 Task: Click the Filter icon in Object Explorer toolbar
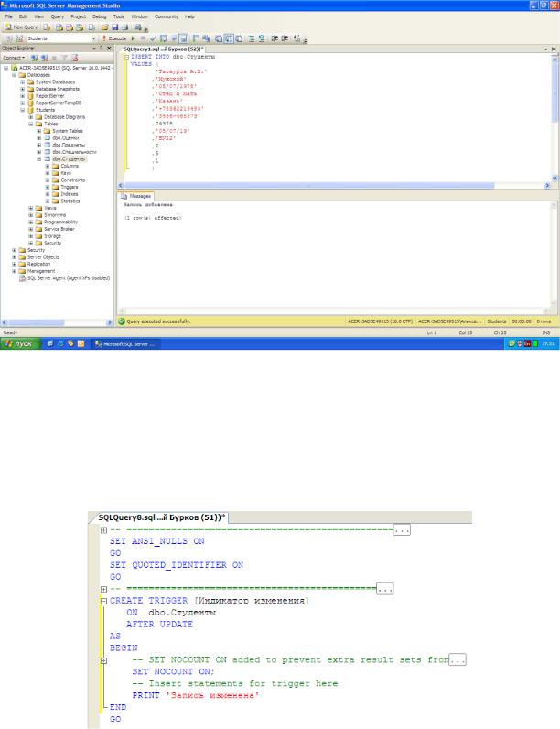pyautogui.click(x=65, y=58)
